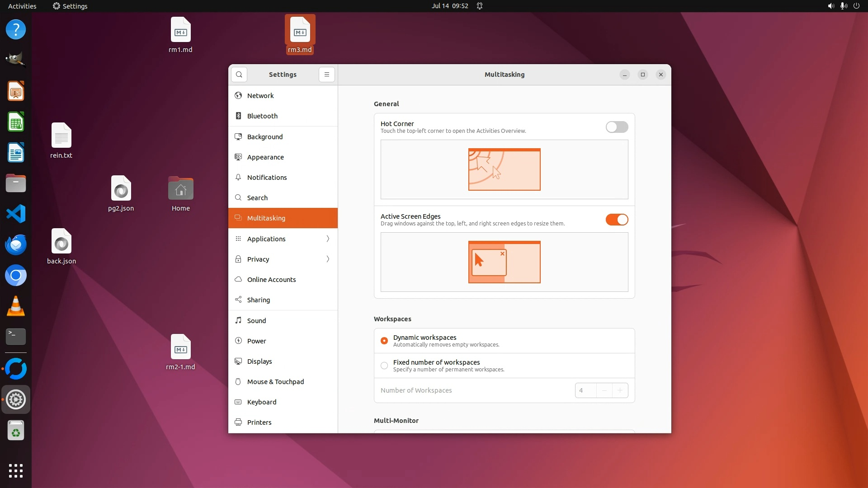Viewport: 868px width, 488px height.
Task: Expand the Privacy sidebar chevron
Action: tap(328, 259)
